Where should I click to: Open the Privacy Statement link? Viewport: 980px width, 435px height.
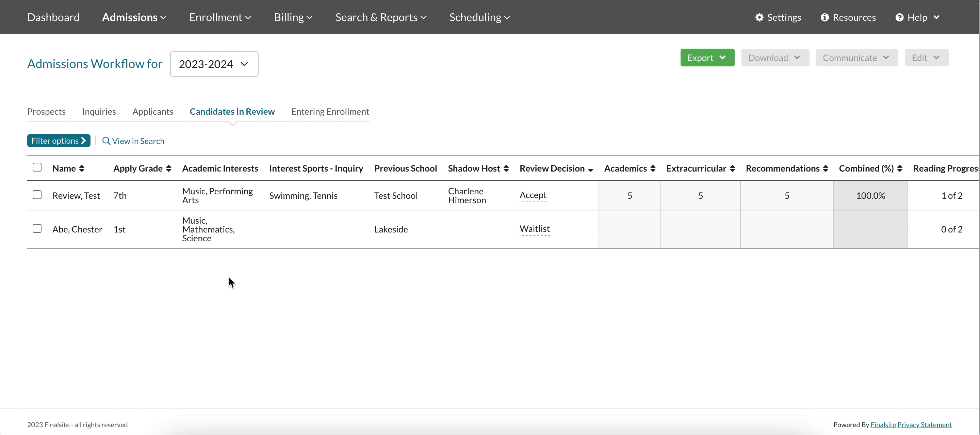(x=924, y=424)
